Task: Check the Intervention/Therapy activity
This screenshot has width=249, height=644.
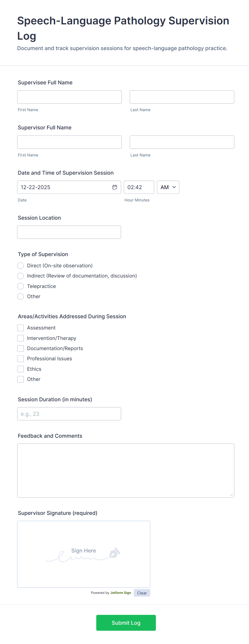Action: [20, 338]
